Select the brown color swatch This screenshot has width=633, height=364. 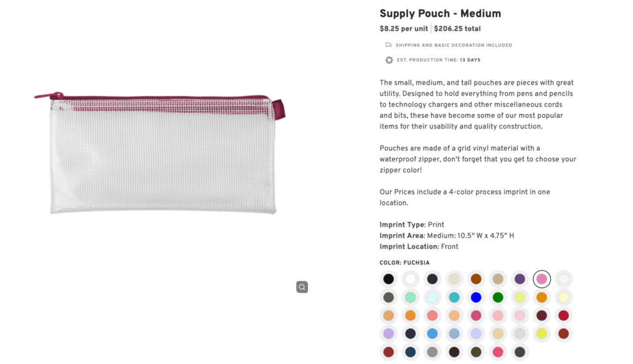(476, 279)
